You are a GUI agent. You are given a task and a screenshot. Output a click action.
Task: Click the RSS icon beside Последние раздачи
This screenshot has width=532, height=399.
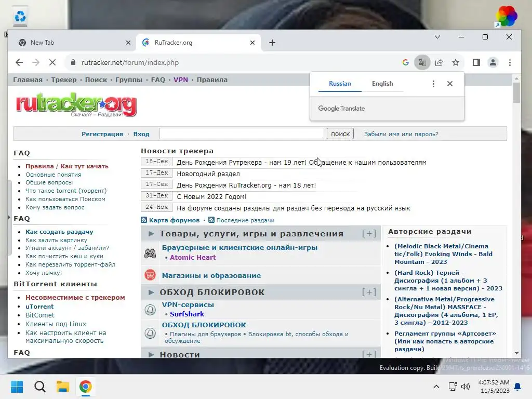(211, 220)
